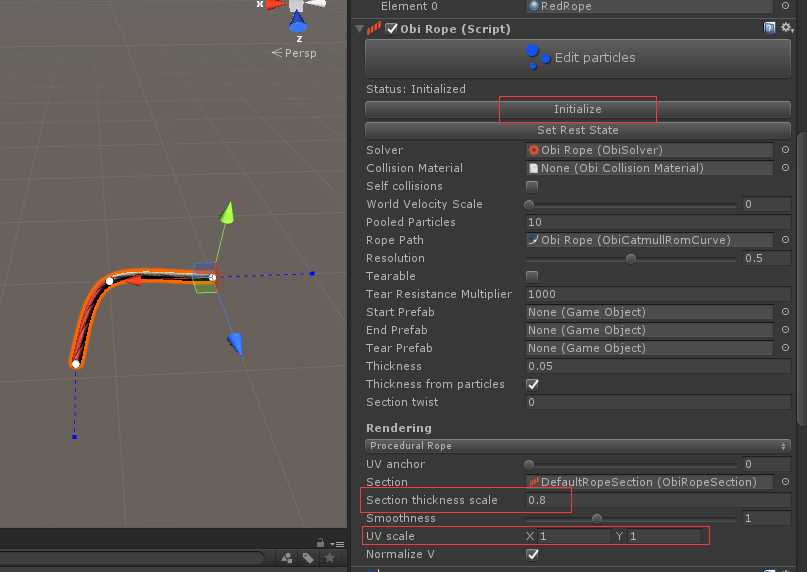This screenshot has height=572, width=807.
Task: Click the Edit particles button
Action: point(577,58)
